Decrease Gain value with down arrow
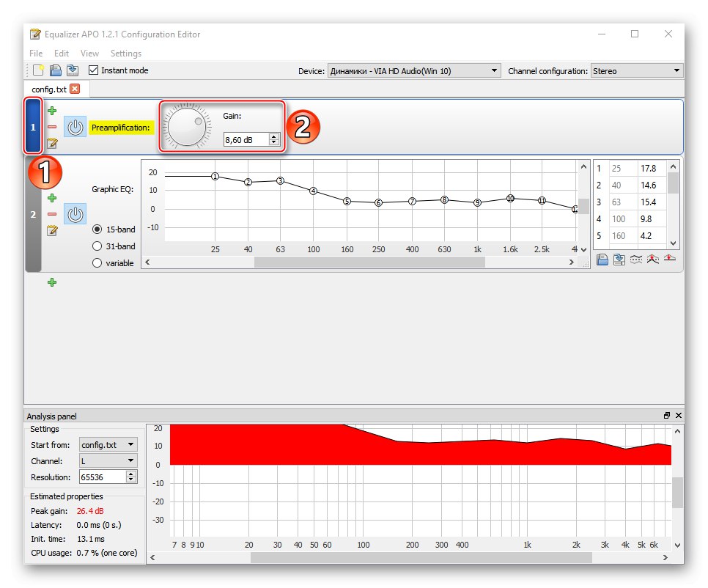 [x=274, y=143]
